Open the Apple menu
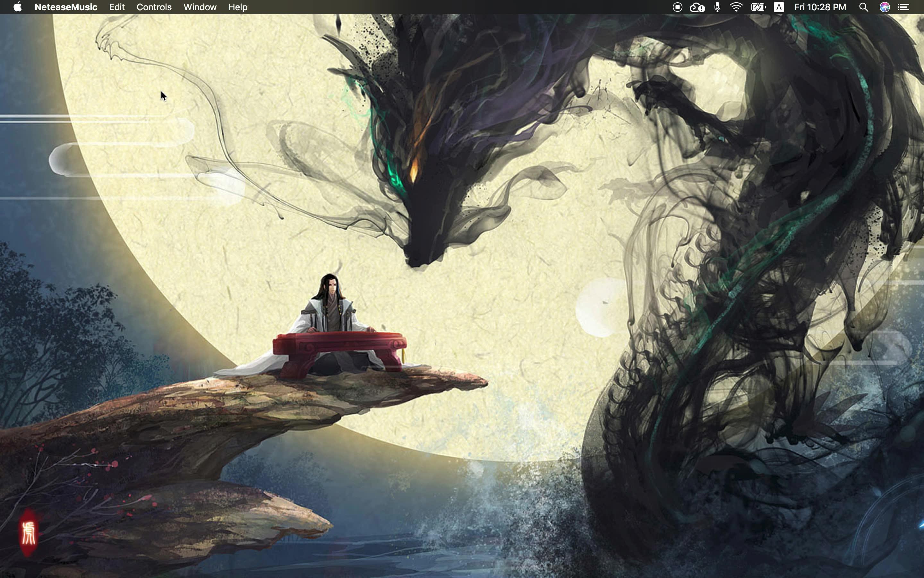924x578 pixels. point(18,7)
